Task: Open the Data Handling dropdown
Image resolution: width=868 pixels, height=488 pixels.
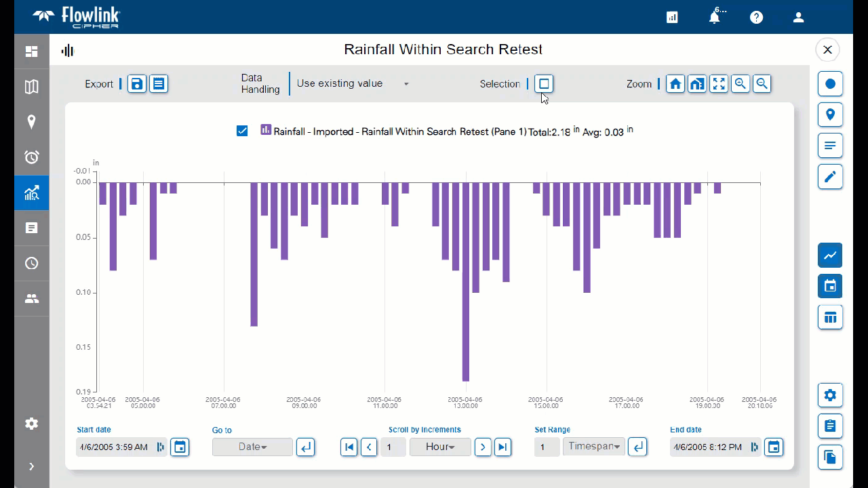Action: pos(353,84)
